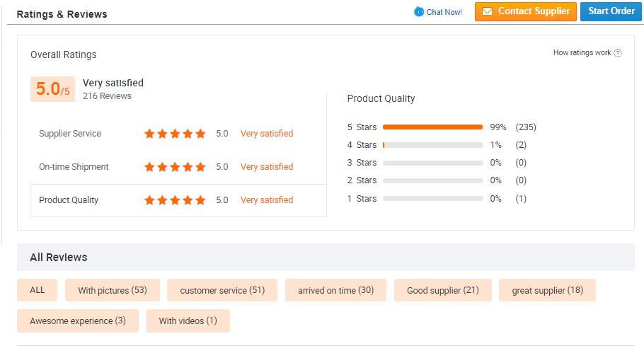Filter by customer service (51) tag
The height and width of the screenshot is (346, 644).
pyautogui.click(x=222, y=290)
